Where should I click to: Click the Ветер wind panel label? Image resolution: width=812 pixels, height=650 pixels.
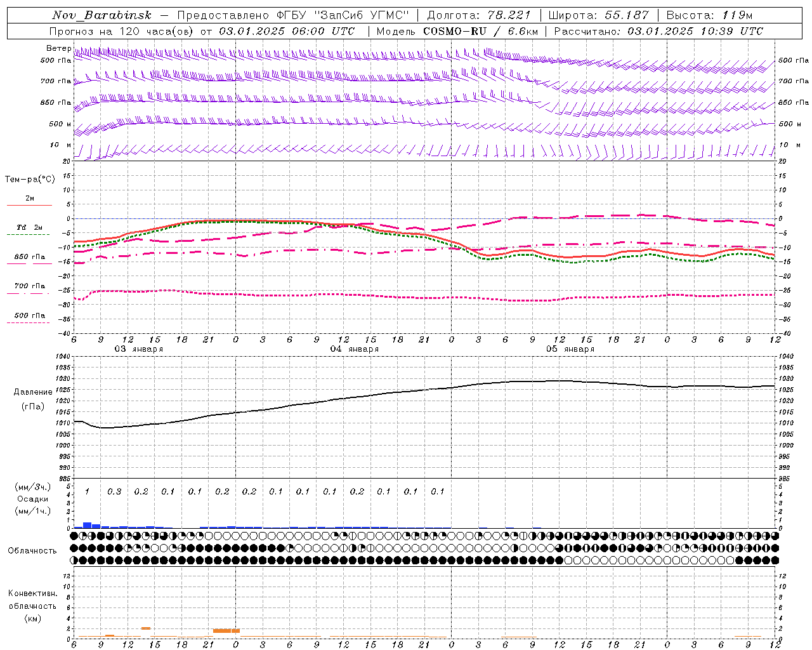[x=59, y=48]
